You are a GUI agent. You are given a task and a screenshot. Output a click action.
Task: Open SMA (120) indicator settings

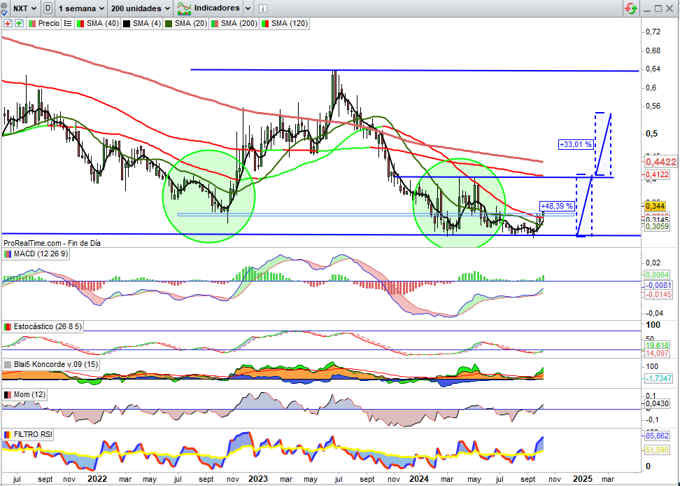pos(290,23)
